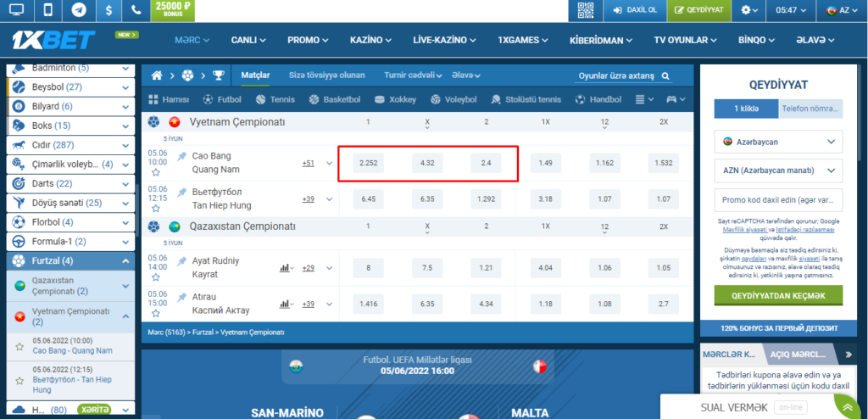Favorite the Ayat Rudniy match star

pos(156,277)
